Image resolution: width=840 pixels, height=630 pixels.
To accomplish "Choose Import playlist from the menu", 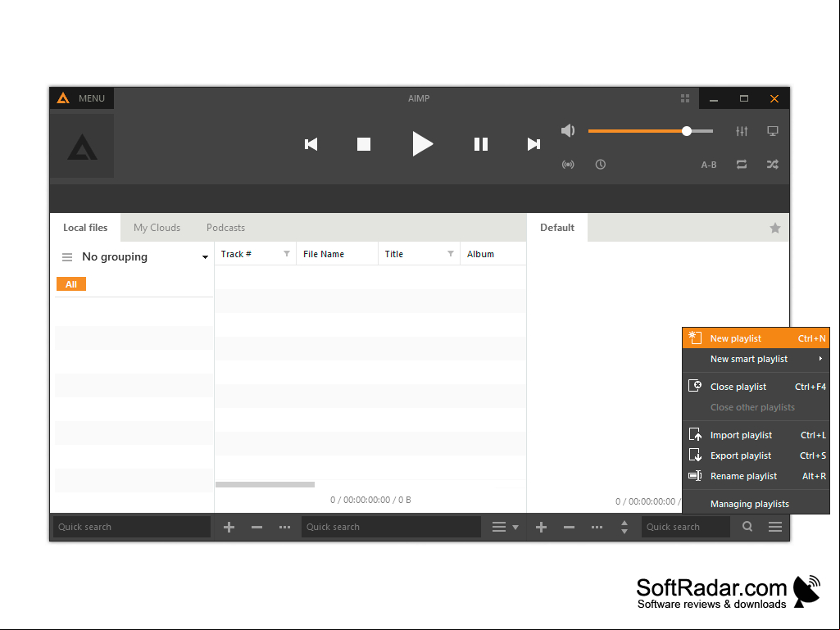I will click(756, 435).
